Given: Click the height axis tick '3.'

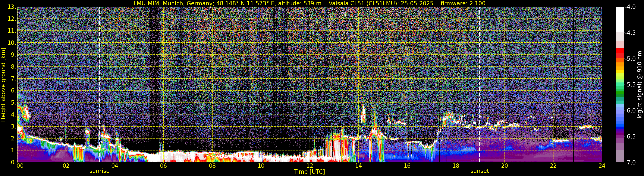Looking at the screenshot, I should pos(13,127).
